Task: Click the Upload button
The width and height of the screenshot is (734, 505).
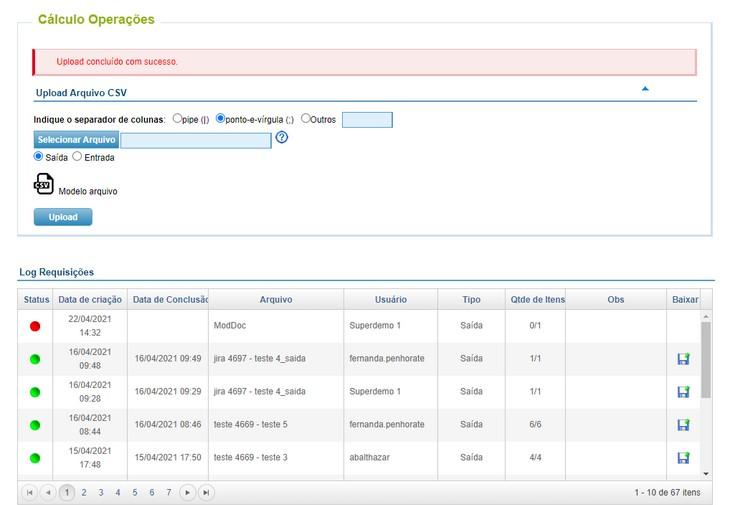Action: [63, 217]
